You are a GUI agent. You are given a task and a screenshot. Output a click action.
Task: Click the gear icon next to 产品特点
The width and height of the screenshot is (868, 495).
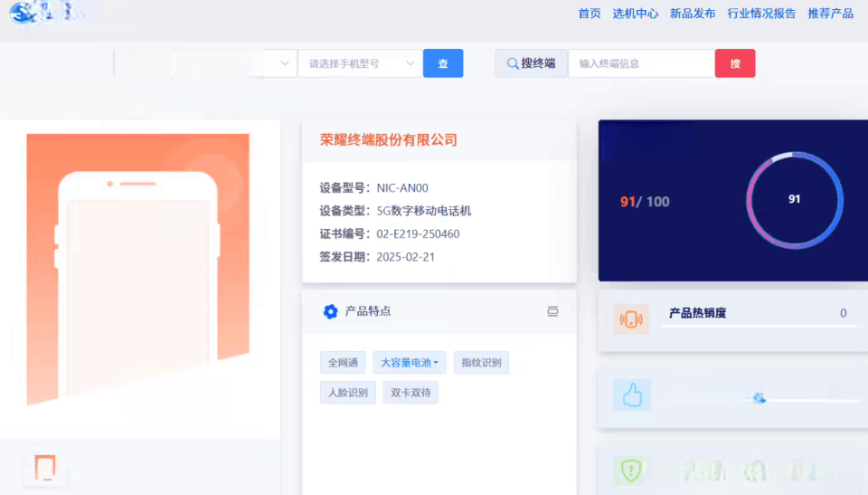click(x=331, y=311)
